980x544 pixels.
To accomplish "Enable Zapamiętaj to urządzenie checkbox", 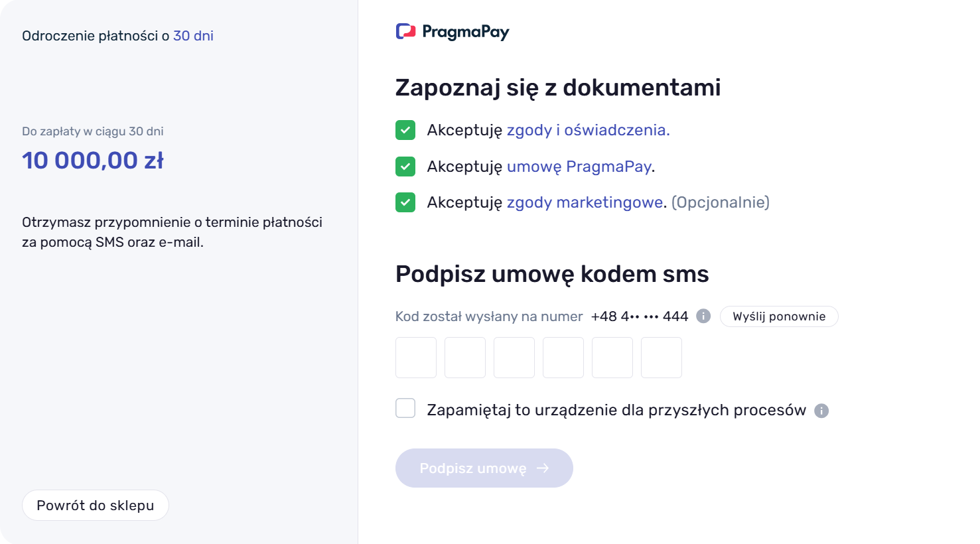I will [x=405, y=409].
